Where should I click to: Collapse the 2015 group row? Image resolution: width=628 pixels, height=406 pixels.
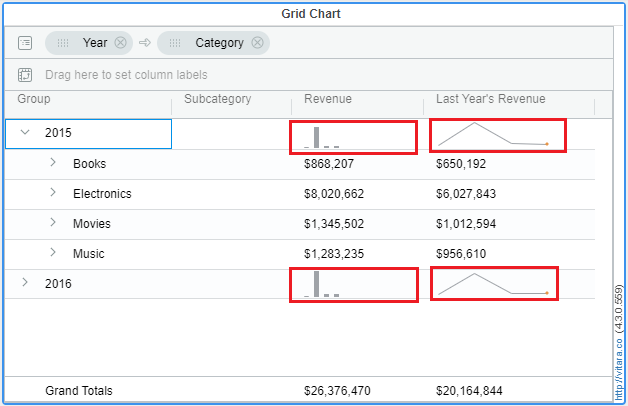(x=25, y=132)
